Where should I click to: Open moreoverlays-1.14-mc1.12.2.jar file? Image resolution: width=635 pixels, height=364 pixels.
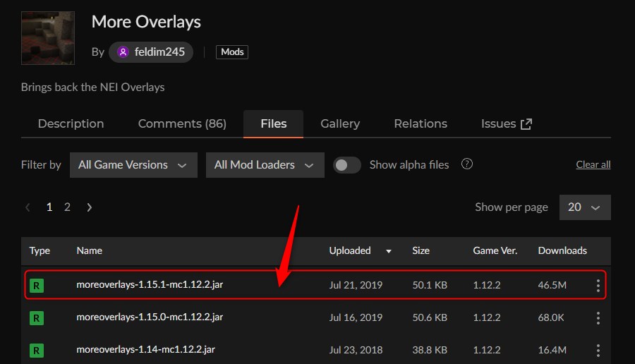[146, 349]
